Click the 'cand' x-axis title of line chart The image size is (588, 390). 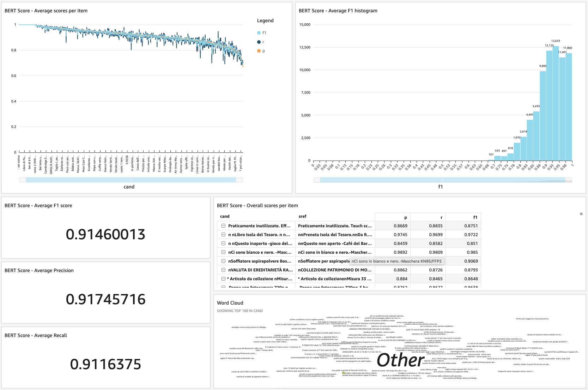129,187
